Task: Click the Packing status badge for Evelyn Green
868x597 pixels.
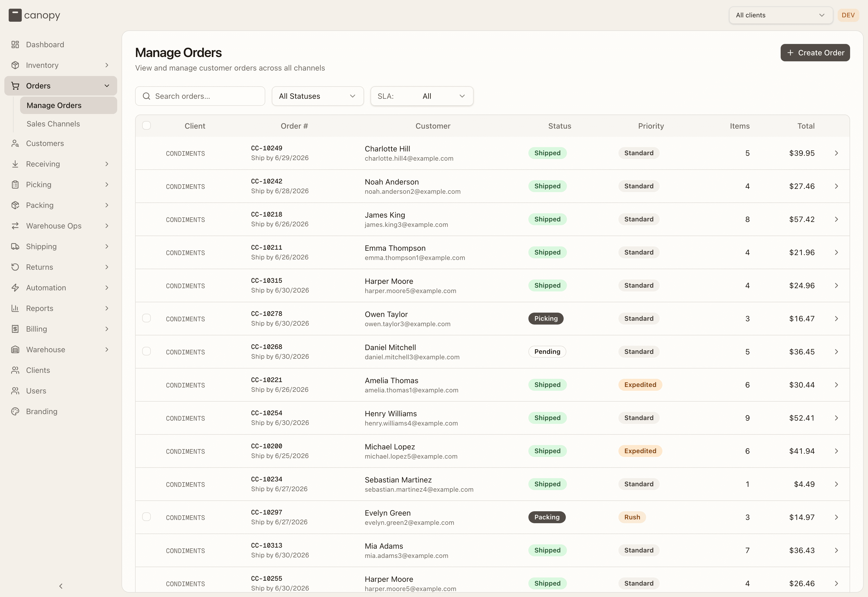Action: 547,517
